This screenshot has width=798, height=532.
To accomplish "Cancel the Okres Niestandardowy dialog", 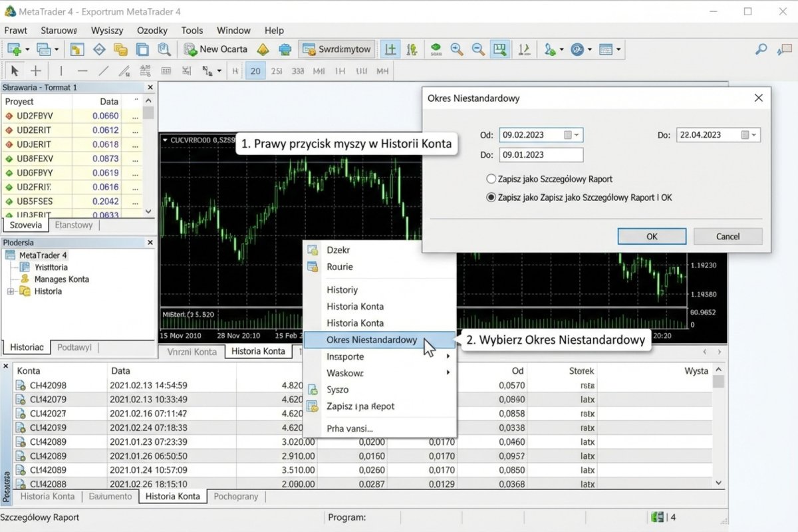I will point(728,236).
